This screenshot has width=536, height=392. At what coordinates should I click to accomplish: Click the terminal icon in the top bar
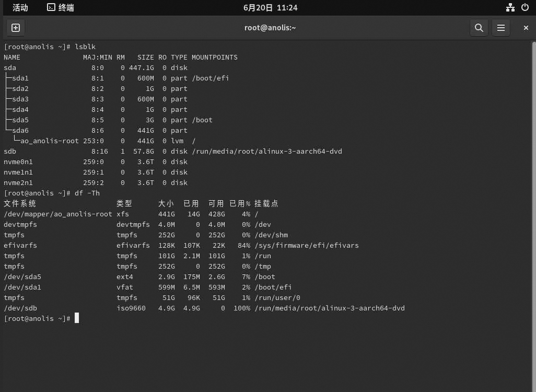(51, 8)
